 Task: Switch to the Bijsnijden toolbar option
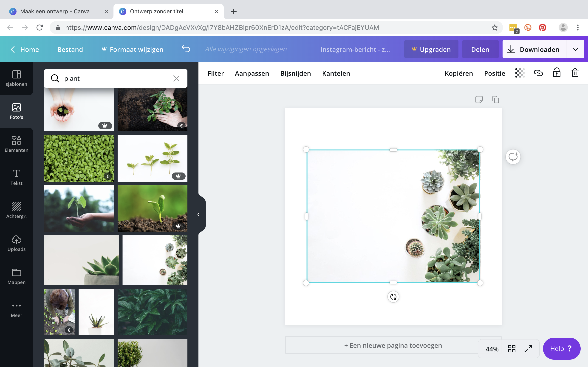click(295, 73)
